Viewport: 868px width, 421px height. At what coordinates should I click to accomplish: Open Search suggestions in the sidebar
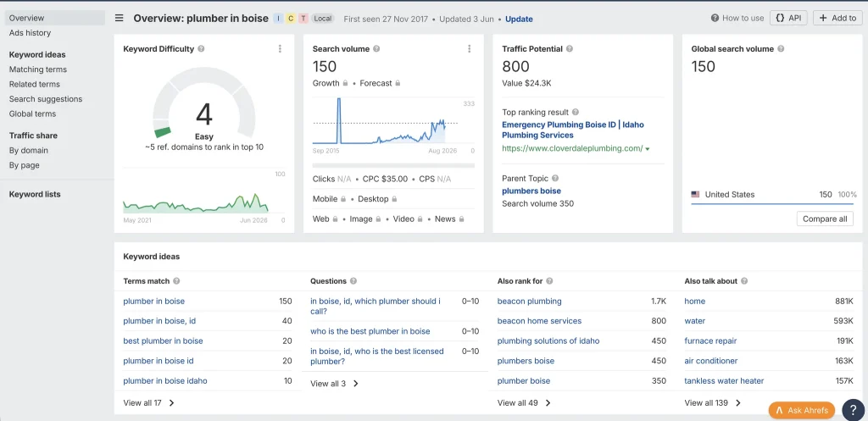(46, 99)
